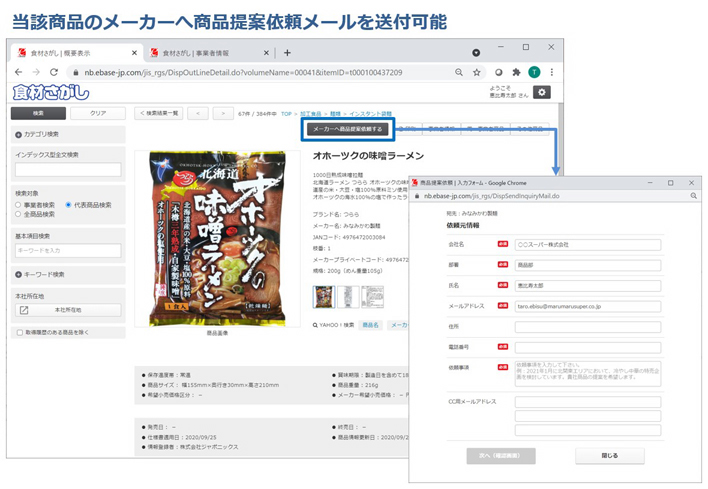This screenshot has width=708, height=489.
Task: Go to the previous item with the < button
Action: [x=198, y=113]
